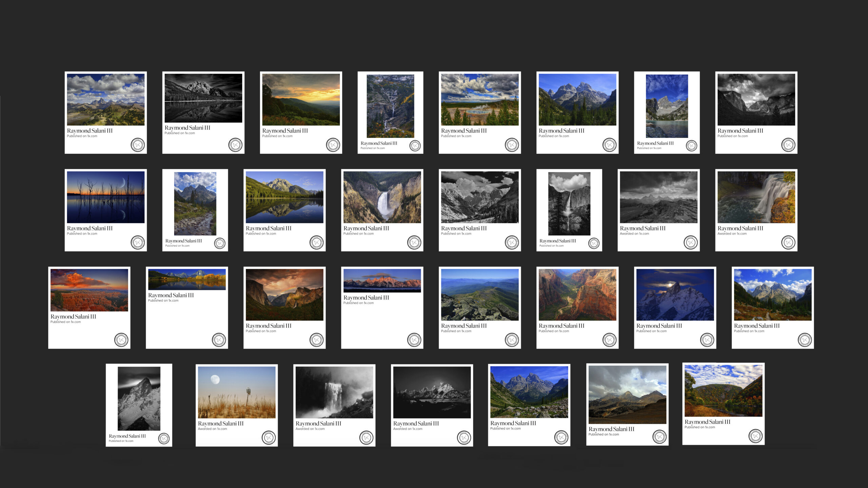Screen dimensions: 868x488
Task: Open the snowy owl and moon photo
Action: [237, 392]
